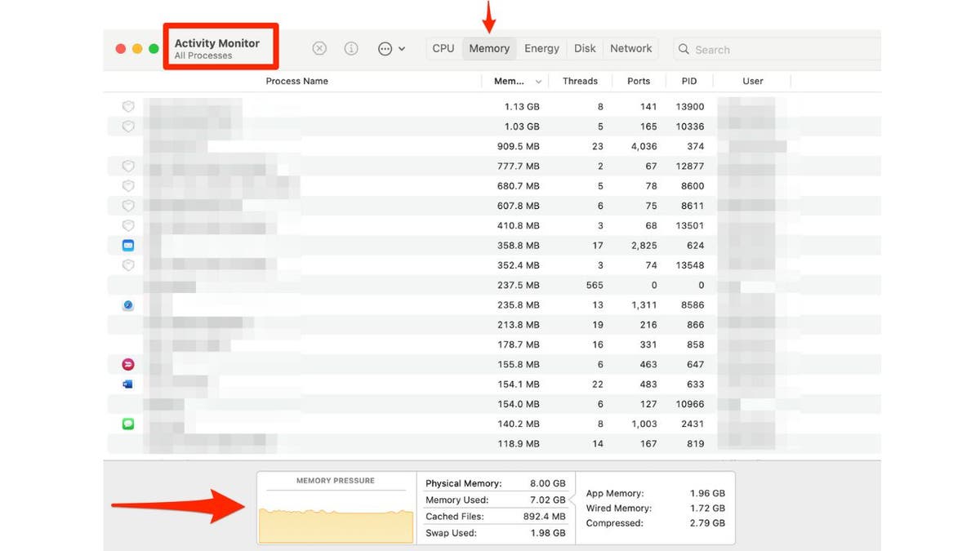Sort by the User column header

[x=753, y=82]
